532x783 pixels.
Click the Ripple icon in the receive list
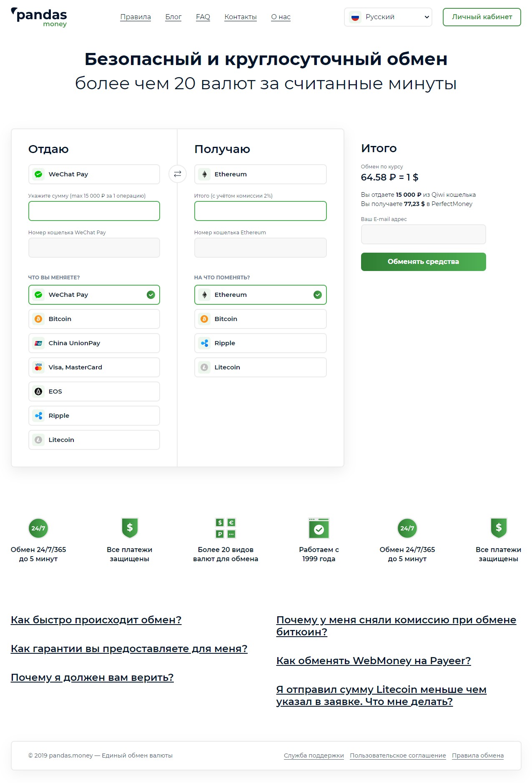[x=204, y=343]
